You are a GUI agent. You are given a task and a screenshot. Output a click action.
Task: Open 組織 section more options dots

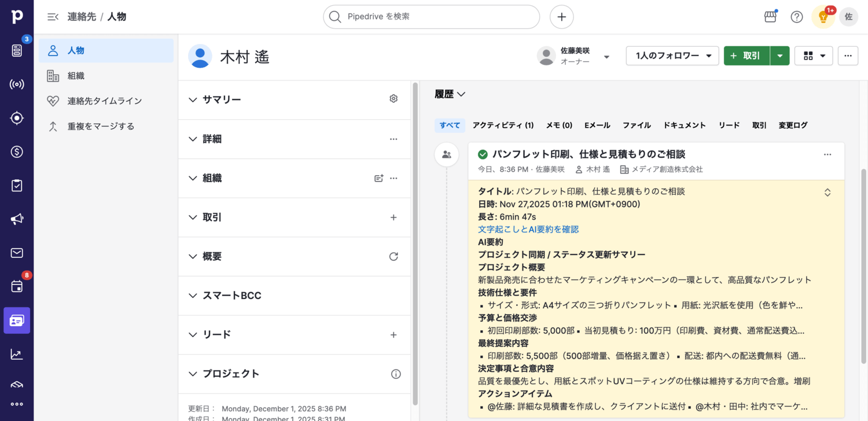coord(393,178)
